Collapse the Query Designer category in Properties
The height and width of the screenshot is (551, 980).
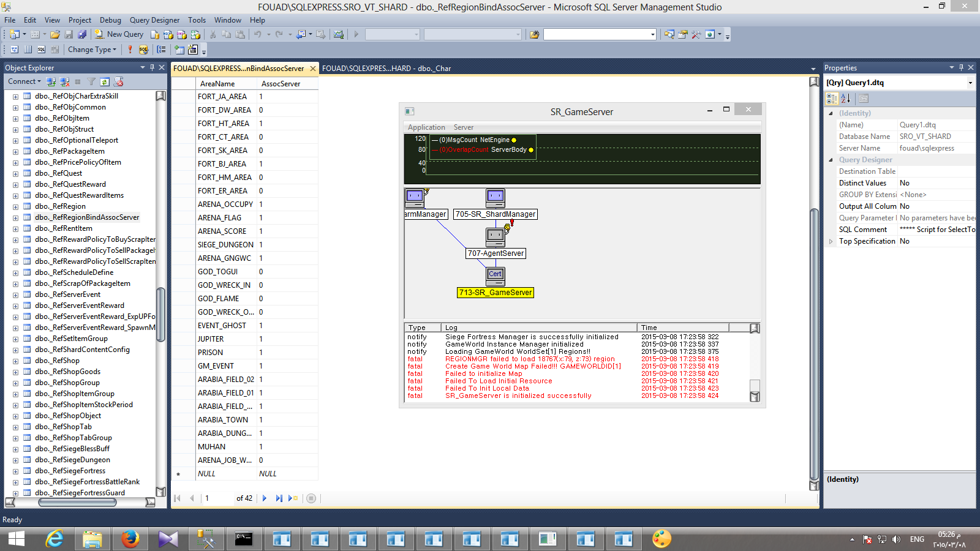click(831, 160)
